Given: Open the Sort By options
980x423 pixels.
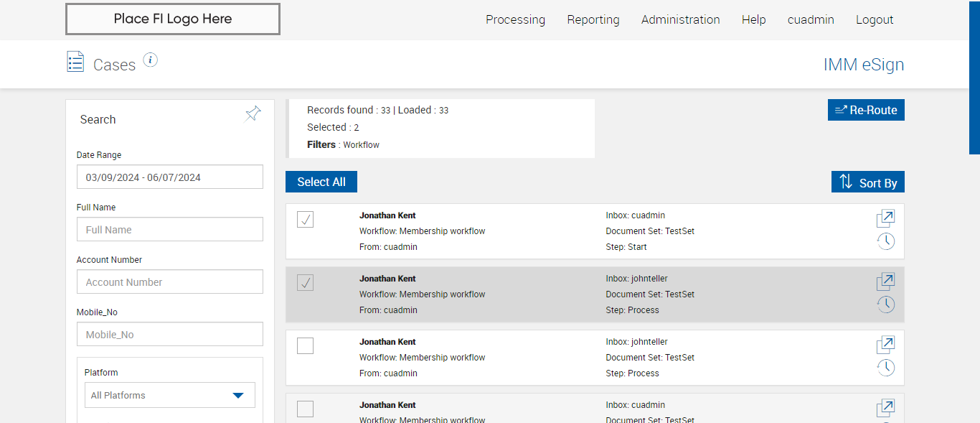Looking at the screenshot, I should (867, 182).
